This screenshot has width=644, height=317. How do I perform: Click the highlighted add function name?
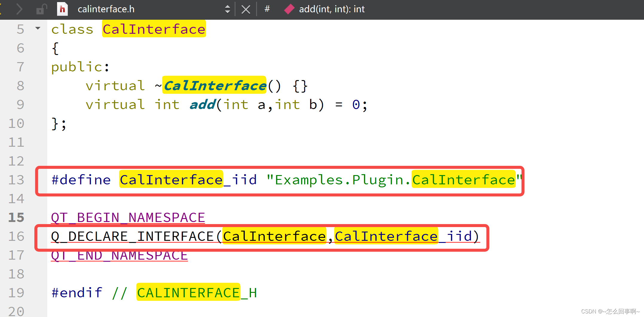202,105
